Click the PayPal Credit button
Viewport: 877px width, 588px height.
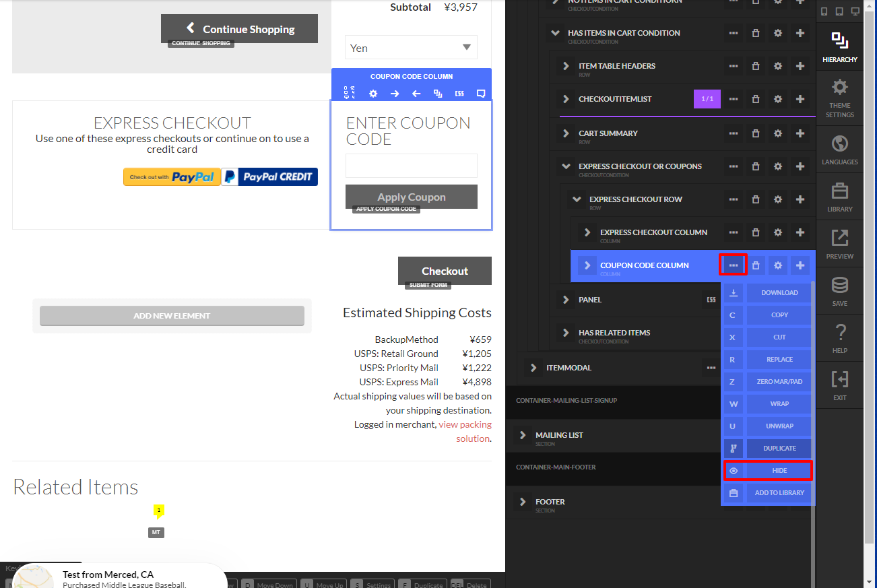click(269, 177)
